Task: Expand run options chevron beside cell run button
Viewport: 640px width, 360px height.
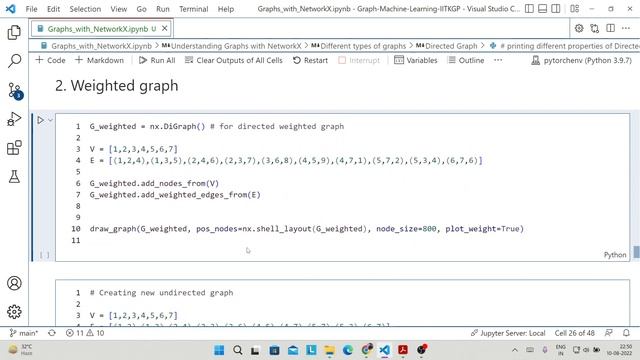Action: click(50, 120)
